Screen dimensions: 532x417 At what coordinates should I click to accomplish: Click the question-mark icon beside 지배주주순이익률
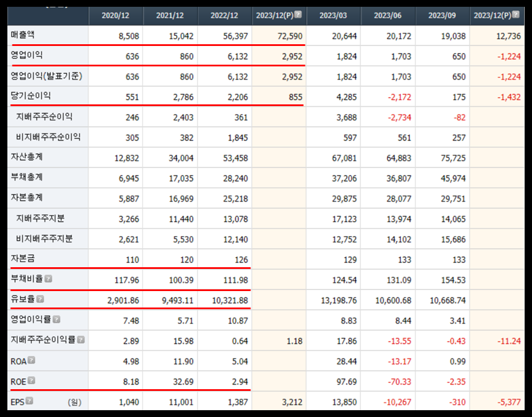81,340
